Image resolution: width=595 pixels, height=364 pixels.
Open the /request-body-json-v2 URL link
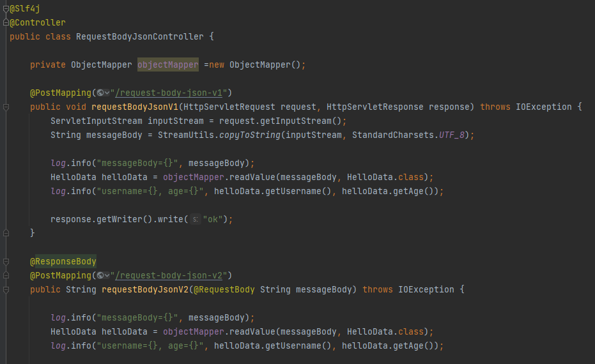click(169, 276)
